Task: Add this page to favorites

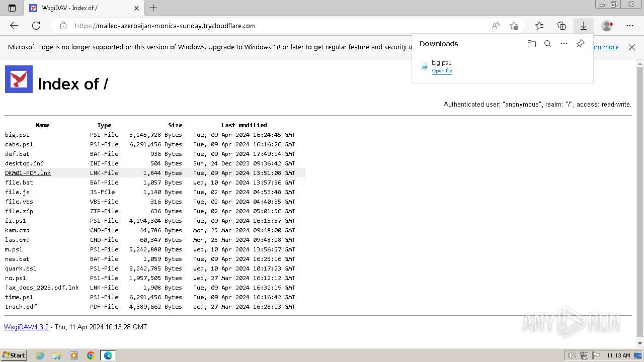Action: coord(514,26)
